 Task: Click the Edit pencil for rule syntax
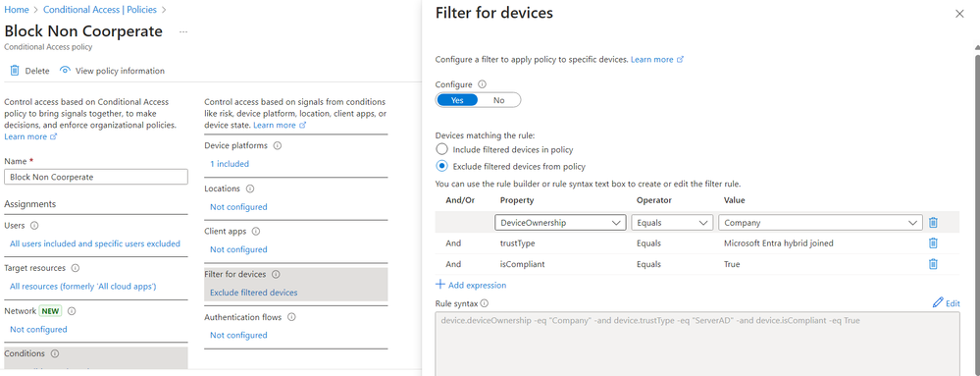pos(938,302)
